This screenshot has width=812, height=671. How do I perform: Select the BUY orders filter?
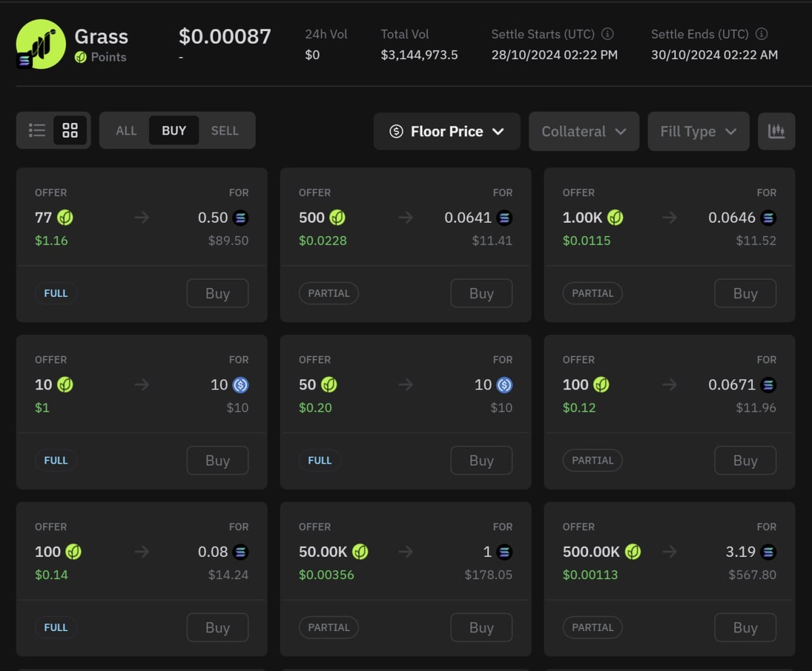(x=174, y=131)
